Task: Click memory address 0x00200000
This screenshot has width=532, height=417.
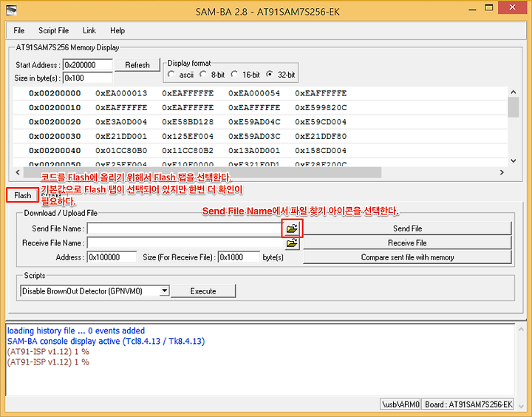Action: (x=55, y=93)
